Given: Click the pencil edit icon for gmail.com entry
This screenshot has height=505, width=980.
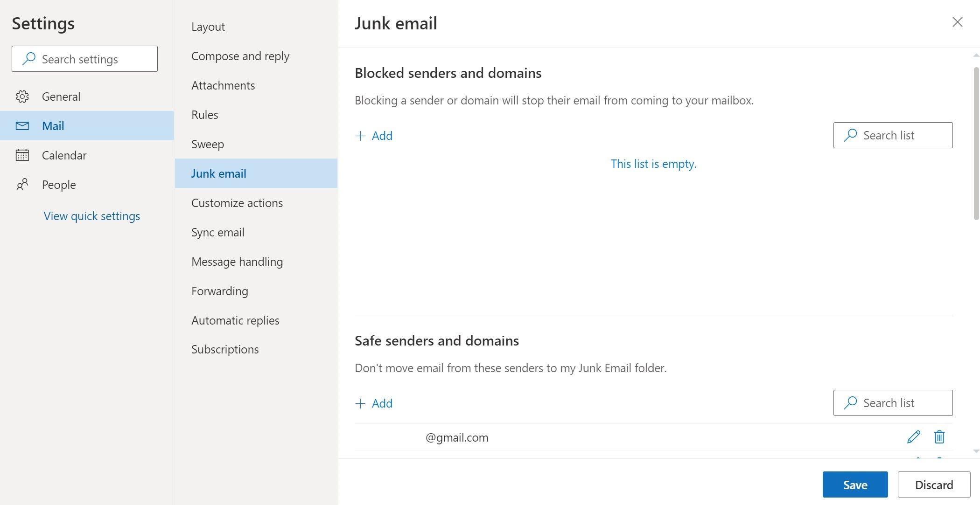Looking at the screenshot, I should click(913, 437).
